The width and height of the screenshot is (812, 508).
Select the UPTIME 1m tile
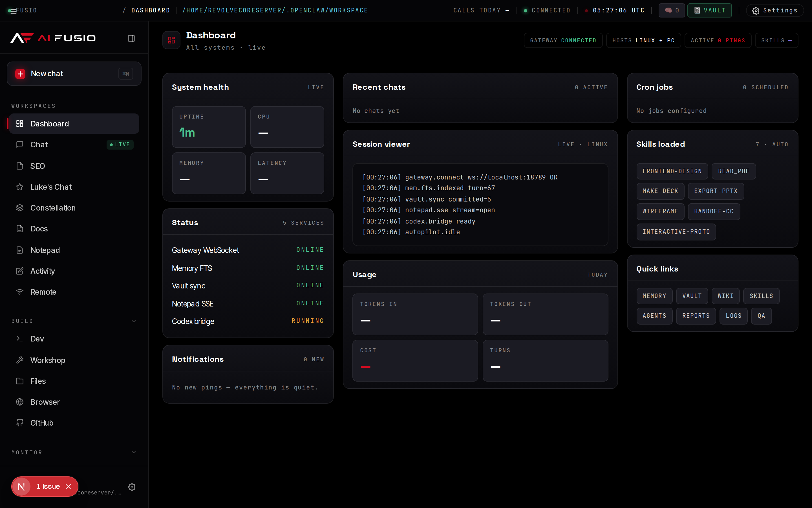click(209, 127)
